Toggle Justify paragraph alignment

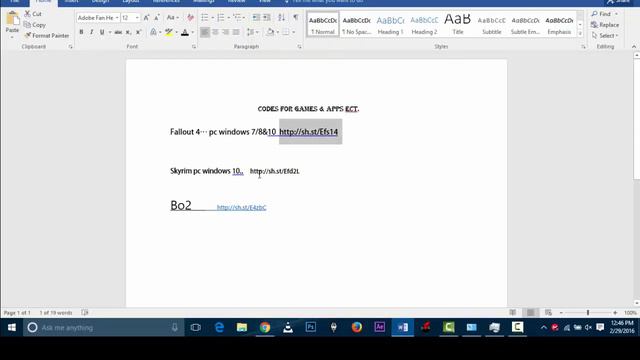pyautogui.click(x=236, y=32)
